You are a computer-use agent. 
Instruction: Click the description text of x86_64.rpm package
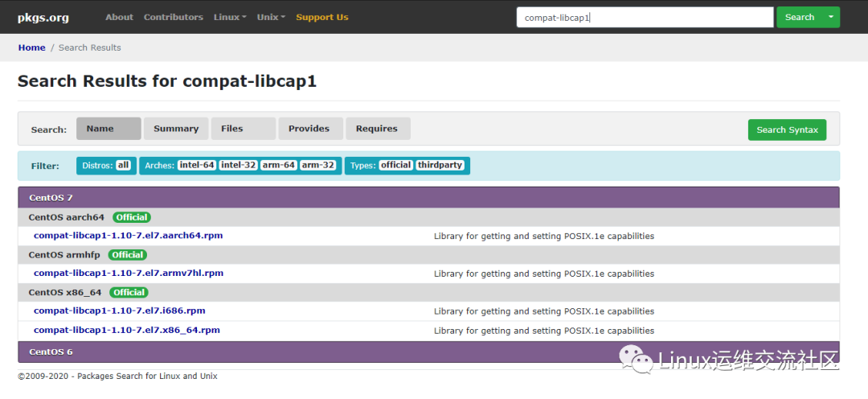544,331
